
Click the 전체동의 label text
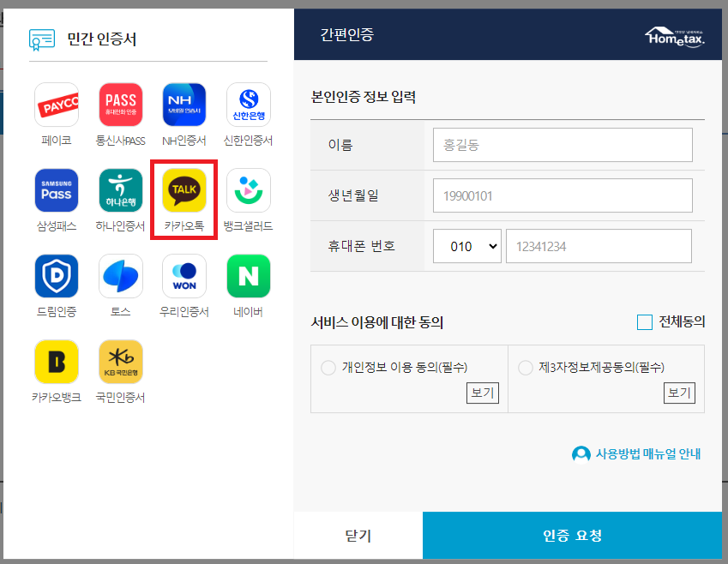click(x=682, y=321)
